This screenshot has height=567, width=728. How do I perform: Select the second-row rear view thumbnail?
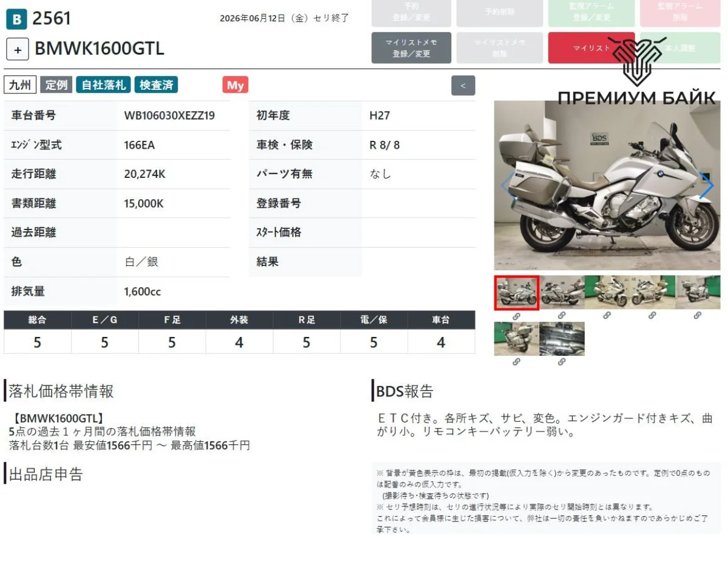[x=516, y=339]
